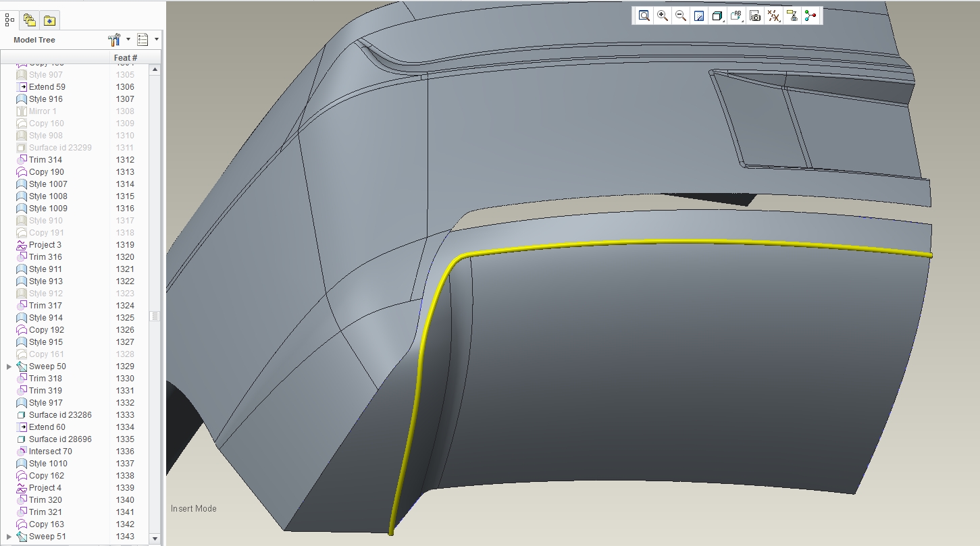Image resolution: width=980 pixels, height=546 pixels.
Task: Select Style 910 in the tree
Action: coord(46,221)
